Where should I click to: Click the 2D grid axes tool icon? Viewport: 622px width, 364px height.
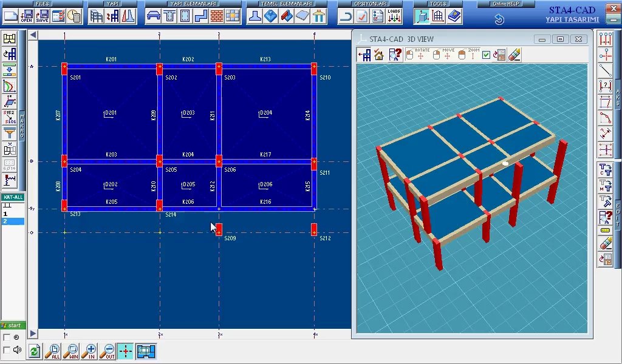tap(438, 16)
